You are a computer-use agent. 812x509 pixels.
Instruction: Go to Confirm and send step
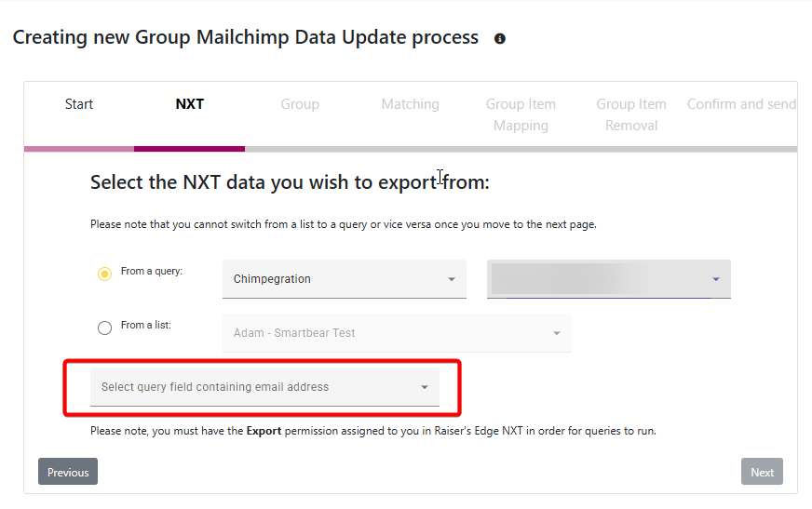pyautogui.click(x=741, y=104)
